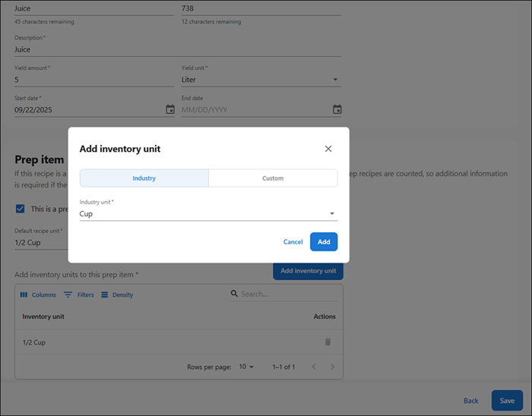Go to previous table page

tap(313, 367)
